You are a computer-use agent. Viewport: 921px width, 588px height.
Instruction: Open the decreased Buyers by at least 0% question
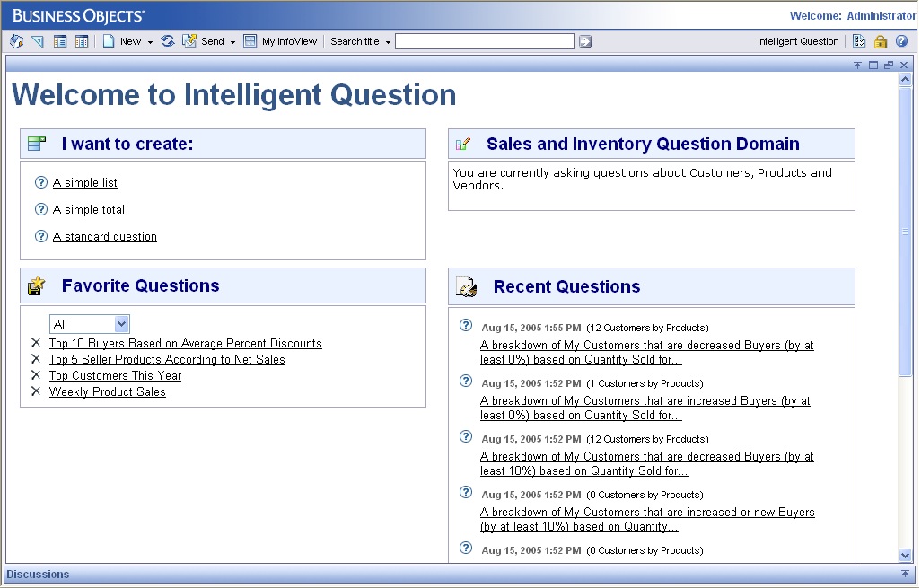(x=646, y=353)
